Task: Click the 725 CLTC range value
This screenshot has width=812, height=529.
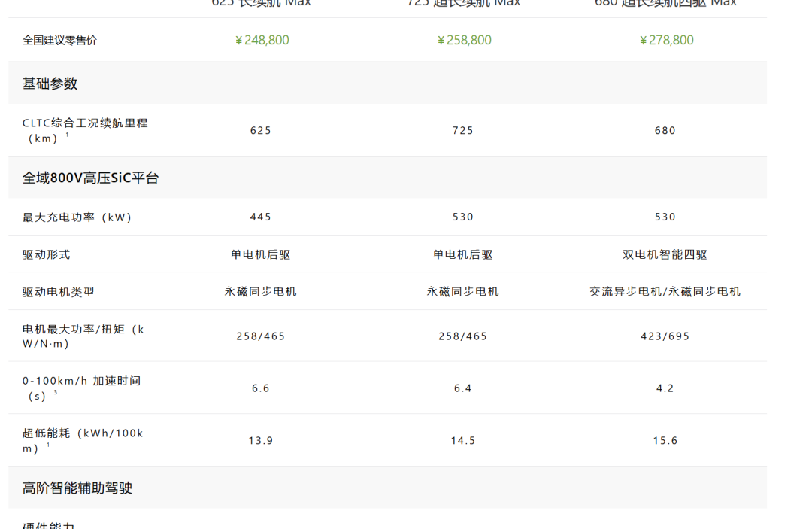Action: [x=463, y=131]
